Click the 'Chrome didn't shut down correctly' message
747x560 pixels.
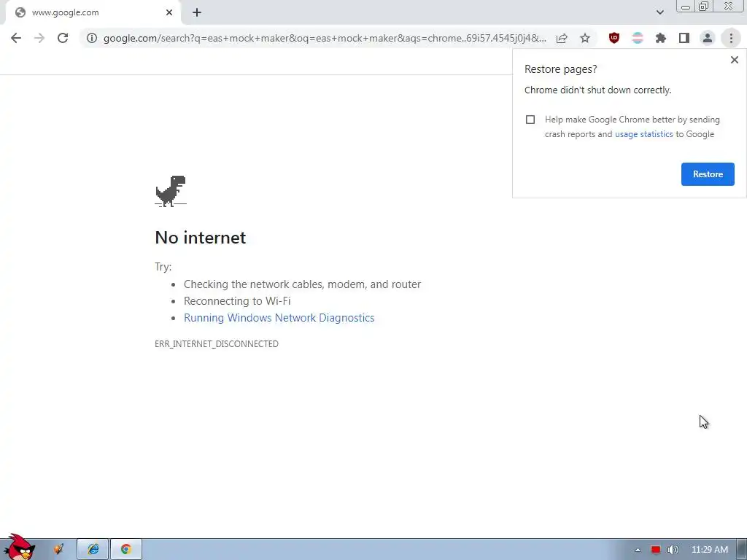click(598, 90)
